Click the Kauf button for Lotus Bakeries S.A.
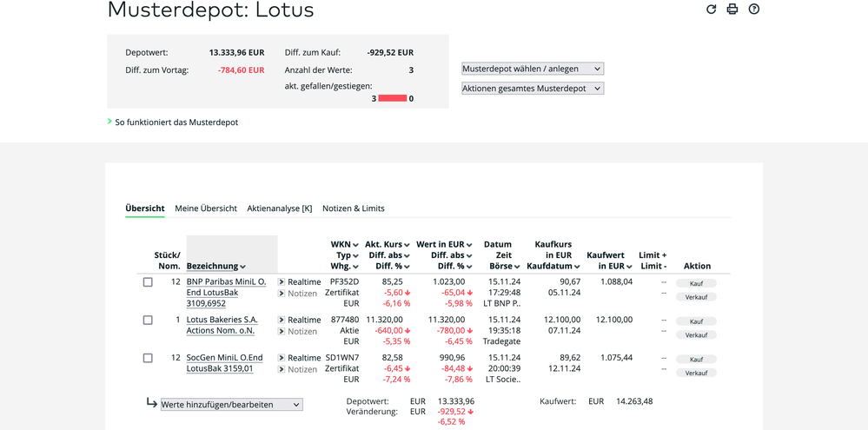The width and height of the screenshot is (868, 430). [x=696, y=321]
